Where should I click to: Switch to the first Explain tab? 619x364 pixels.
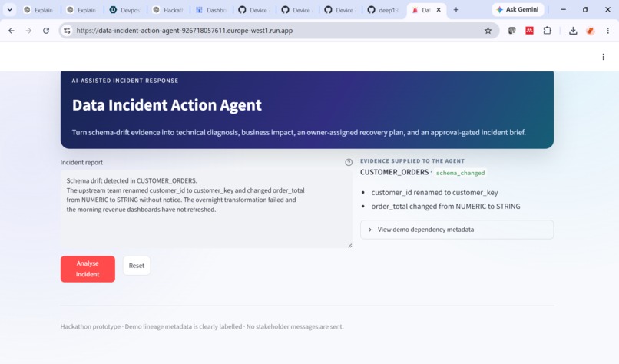coord(38,10)
